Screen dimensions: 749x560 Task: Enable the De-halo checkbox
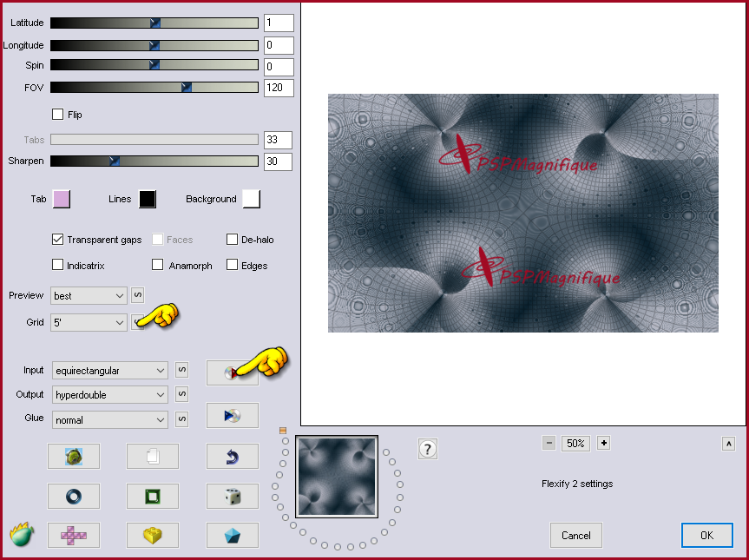click(x=232, y=240)
